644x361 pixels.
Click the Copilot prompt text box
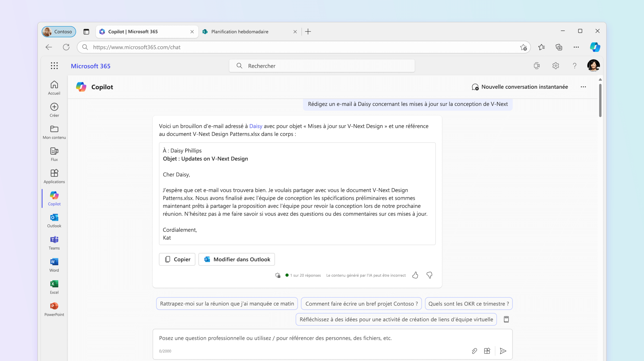pyautogui.click(x=332, y=344)
